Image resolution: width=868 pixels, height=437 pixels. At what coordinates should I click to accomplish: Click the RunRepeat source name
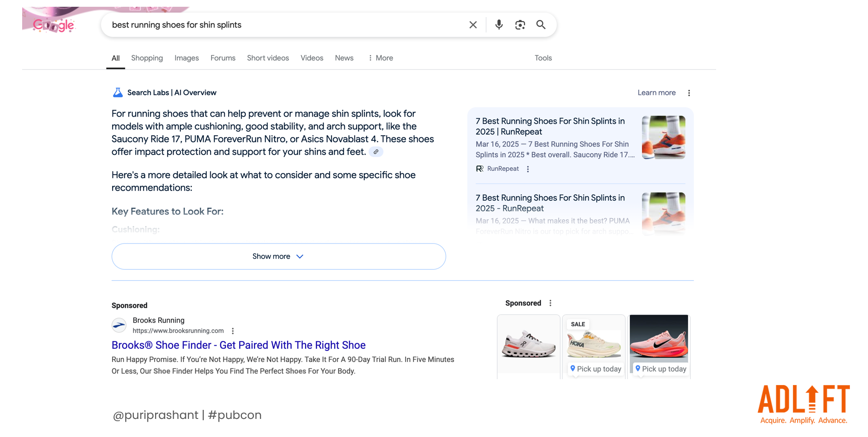tap(503, 169)
